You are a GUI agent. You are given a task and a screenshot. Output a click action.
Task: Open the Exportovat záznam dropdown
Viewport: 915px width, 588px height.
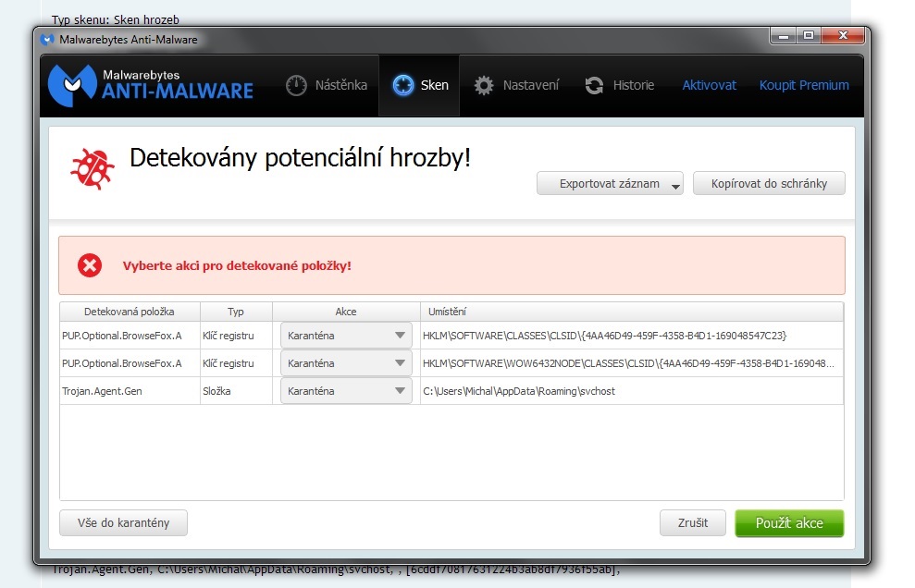pos(610,183)
